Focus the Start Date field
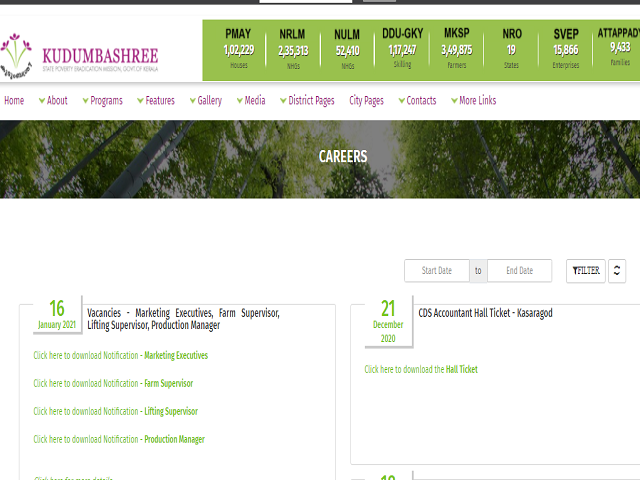Viewport: 640px width, 480px height. tap(437, 271)
